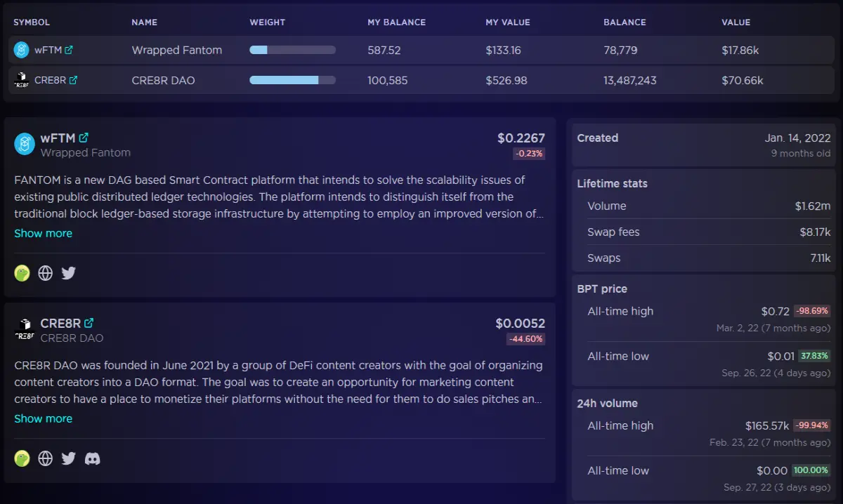843x504 pixels.
Task: Click the CRE8R price $0.0052
Action: click(x=520, y=324)
